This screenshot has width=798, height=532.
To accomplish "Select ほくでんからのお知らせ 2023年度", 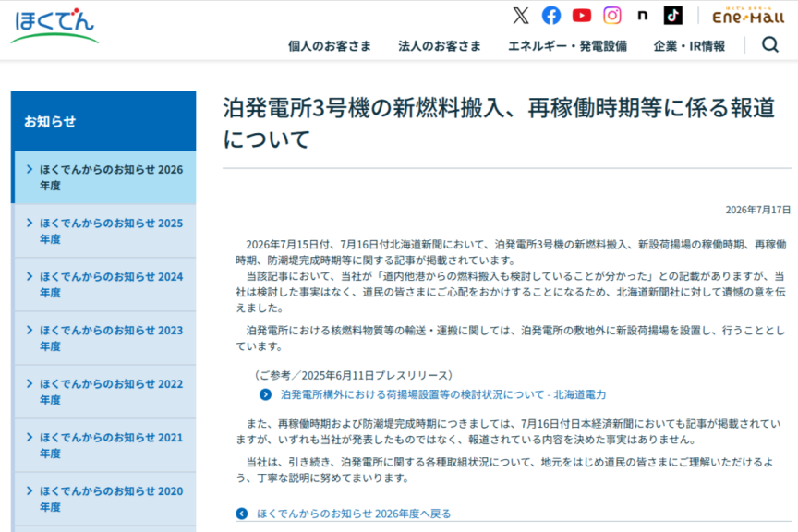I will point(103,338).
